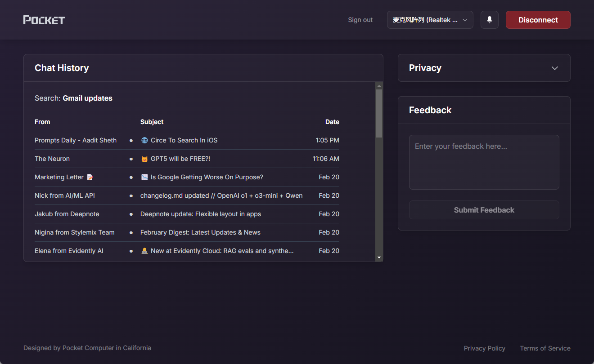Click the unread dot on The Neuron row
Image resolution: width=594 pixels, height=364 pixels.
tap(131, 159)
